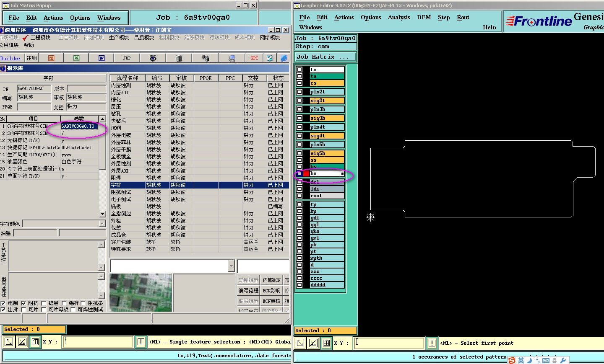Screen dimensions: 604x364
Task: Click the network servers toolbar icon
Action: click(x=205, y=58)
